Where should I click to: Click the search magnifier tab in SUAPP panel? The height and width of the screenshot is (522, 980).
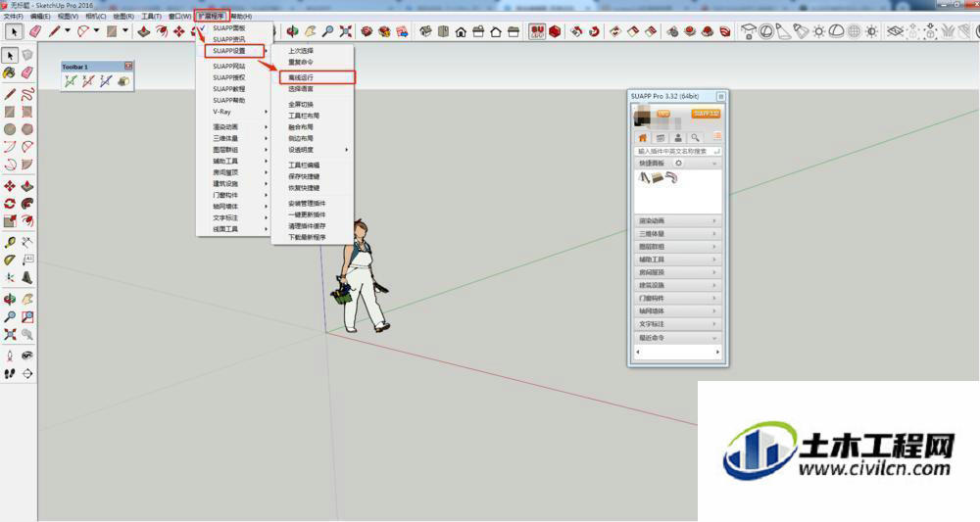[695, 138]
